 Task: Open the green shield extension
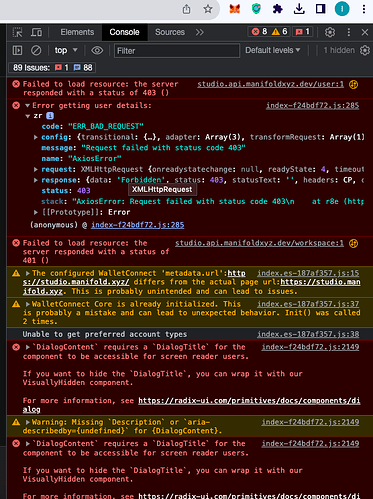tap(256, 9)
